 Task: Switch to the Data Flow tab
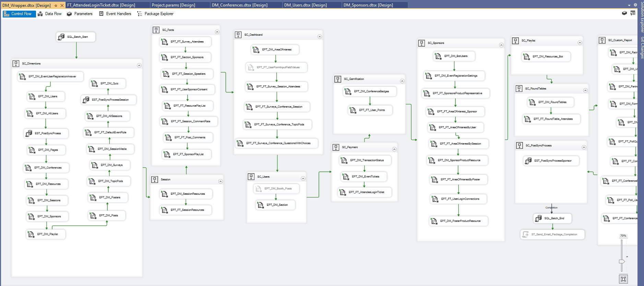coord(50,14)
